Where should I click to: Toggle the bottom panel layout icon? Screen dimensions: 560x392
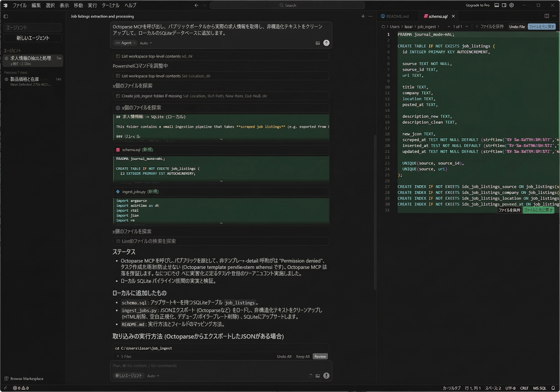[496, 5]
